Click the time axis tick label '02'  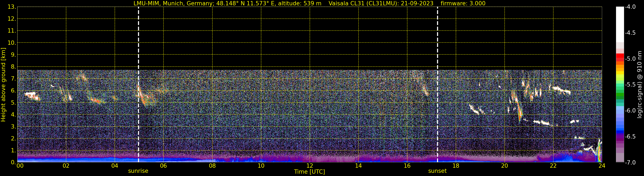pos(66,166)
